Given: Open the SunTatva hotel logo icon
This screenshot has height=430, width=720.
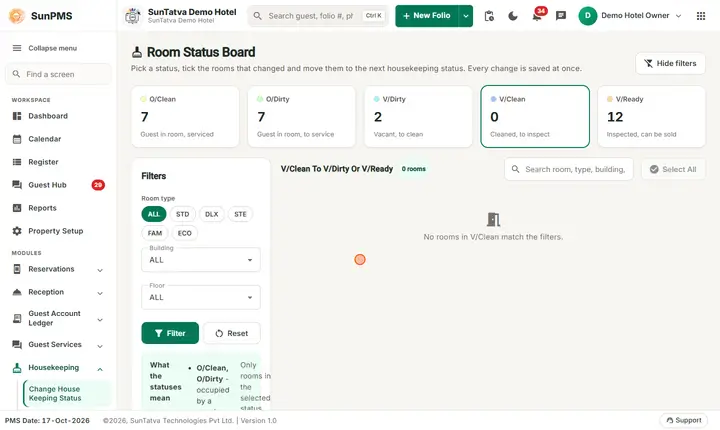Looking at the screenshot, I should tap(133, 16).
